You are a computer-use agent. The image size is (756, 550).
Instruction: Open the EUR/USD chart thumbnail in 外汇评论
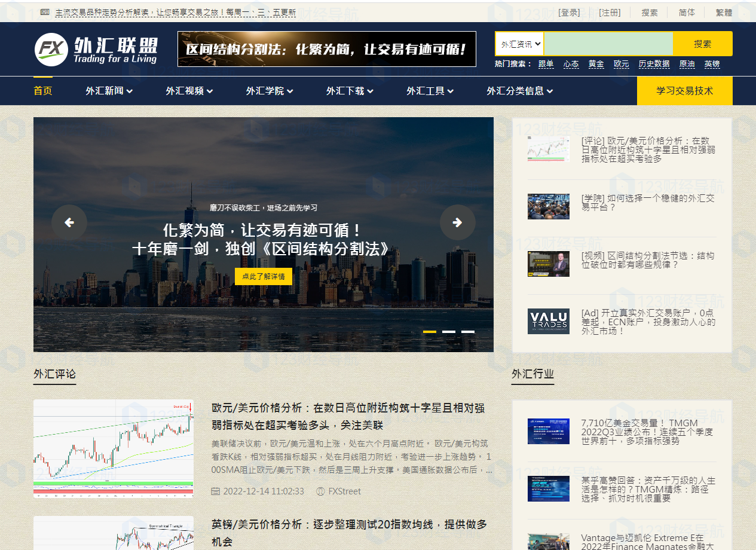(114, 448)
